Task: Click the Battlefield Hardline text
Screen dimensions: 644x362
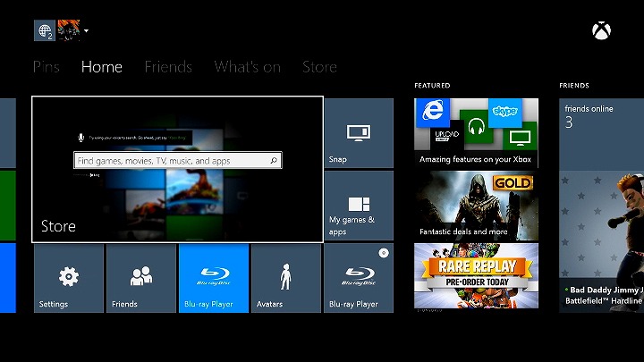Action: (x=604, y=301)
